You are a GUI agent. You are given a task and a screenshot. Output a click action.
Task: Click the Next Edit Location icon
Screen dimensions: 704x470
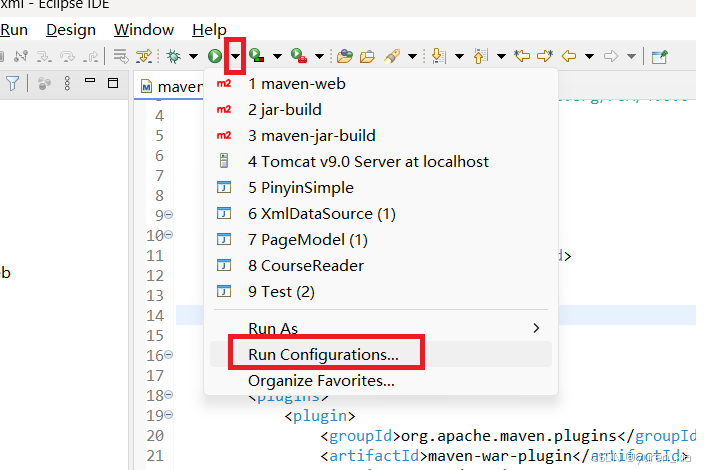tap(545, 56)
